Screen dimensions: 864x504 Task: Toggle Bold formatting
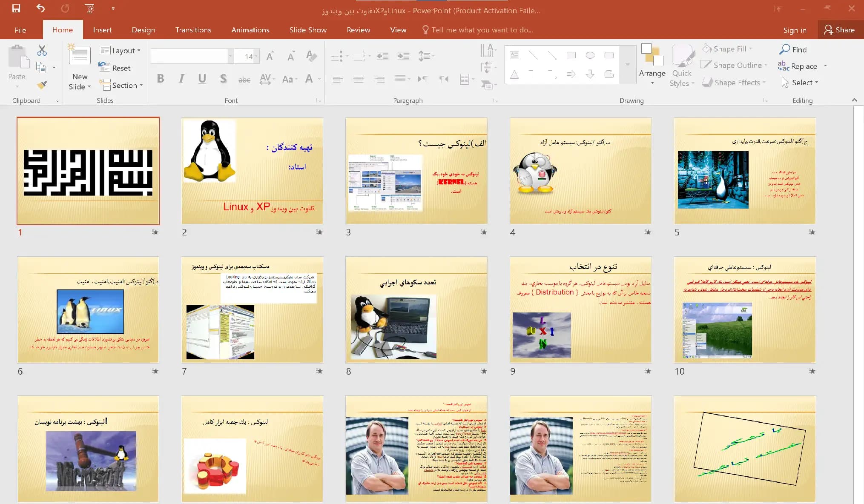161,79
